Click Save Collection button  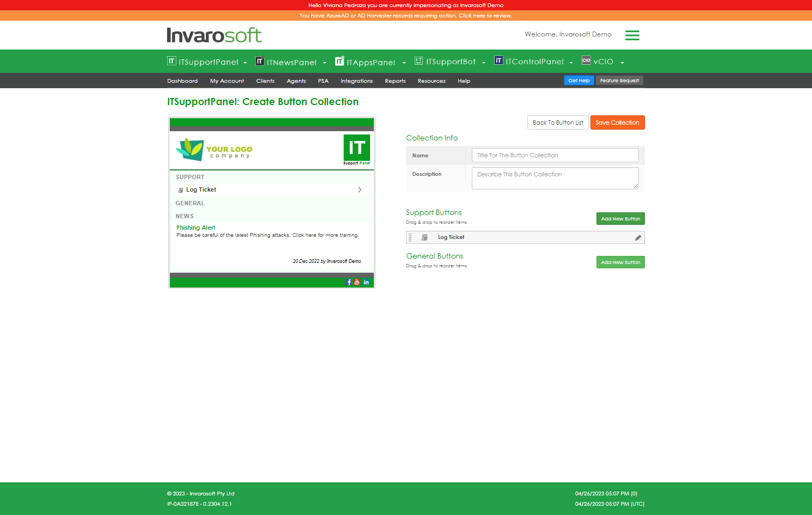coord(617,122)
